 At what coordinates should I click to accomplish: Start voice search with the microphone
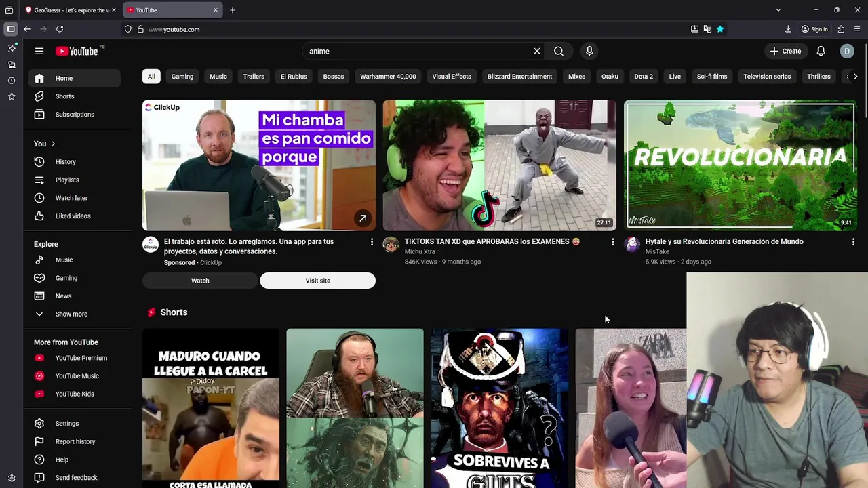pyautogui.click(x=589, y=51)
